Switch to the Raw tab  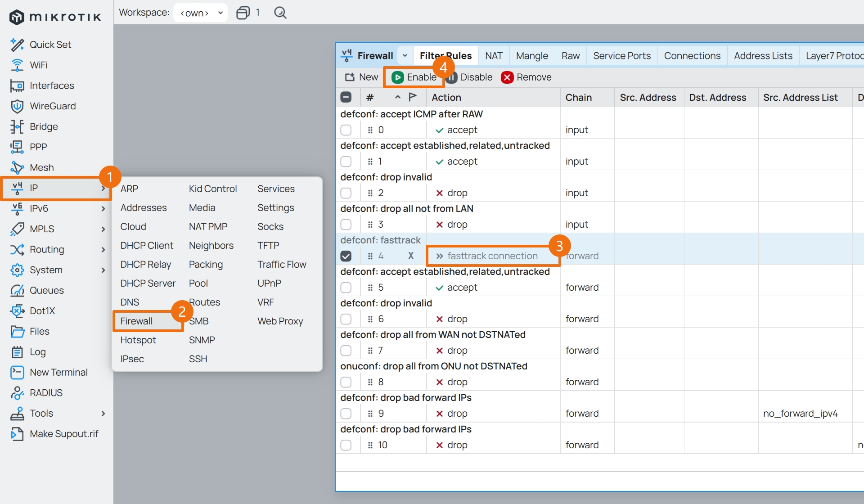click(x=571, y=56)
